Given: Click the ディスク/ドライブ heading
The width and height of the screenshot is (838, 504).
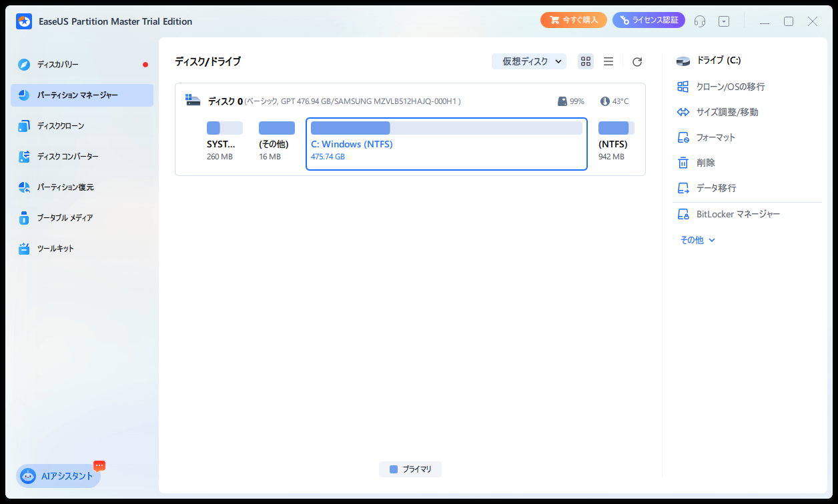Looking at the screenshot, I should point(207,61).
